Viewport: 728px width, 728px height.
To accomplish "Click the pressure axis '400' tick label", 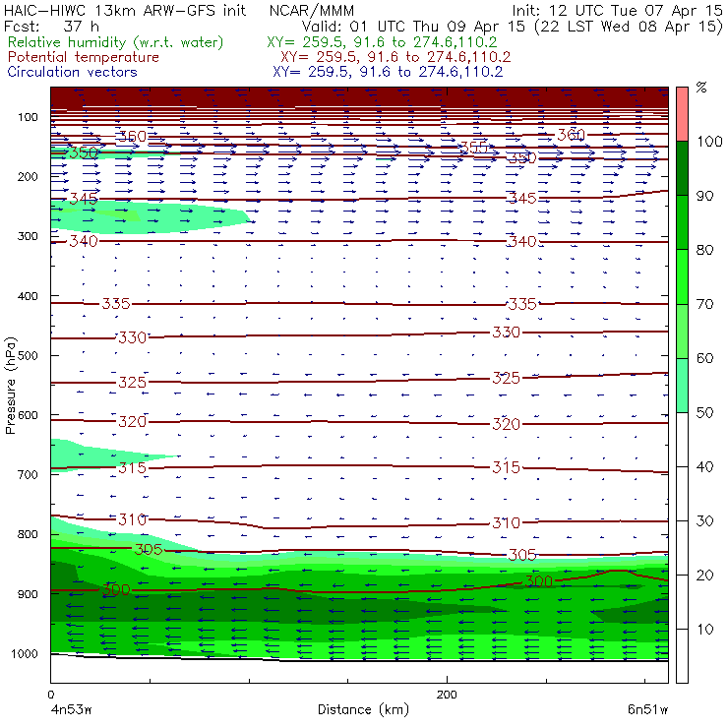I will (28, 296).
